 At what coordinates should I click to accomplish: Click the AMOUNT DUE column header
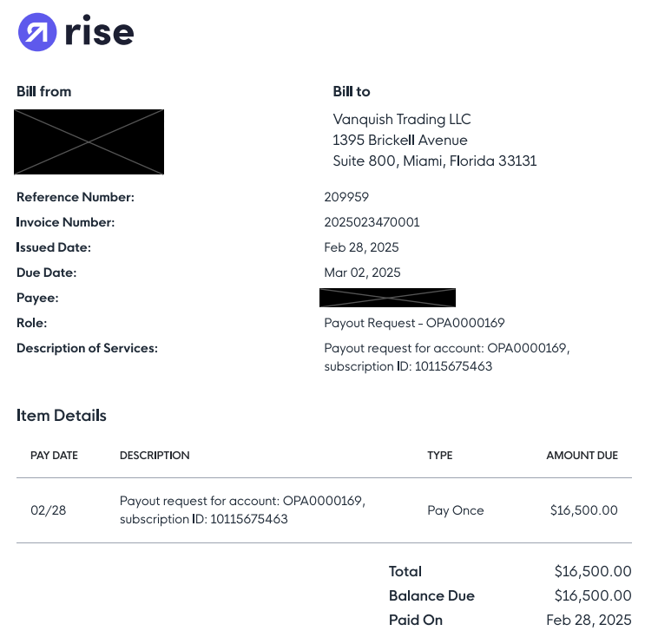(x=582, y=455)
